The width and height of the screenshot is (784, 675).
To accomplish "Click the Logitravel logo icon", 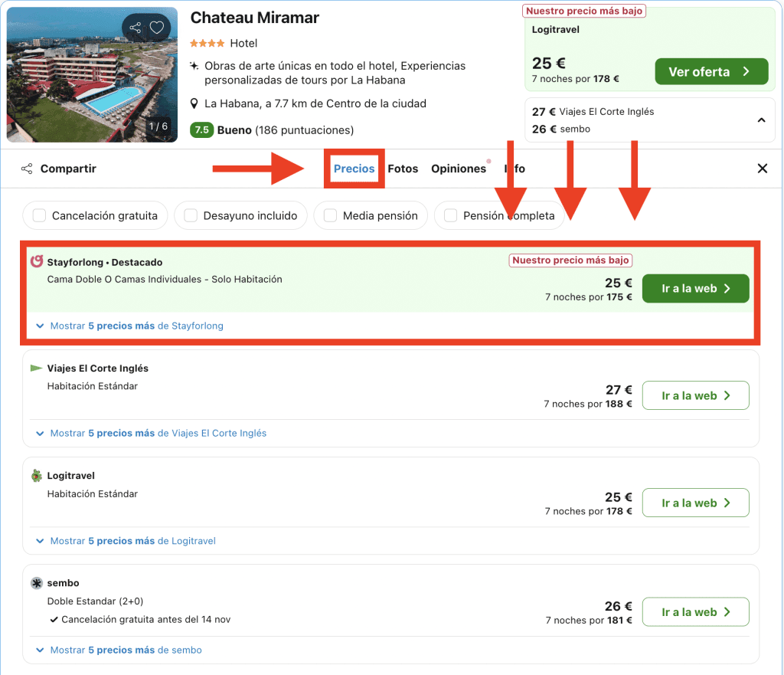I will tap(37, 476).
